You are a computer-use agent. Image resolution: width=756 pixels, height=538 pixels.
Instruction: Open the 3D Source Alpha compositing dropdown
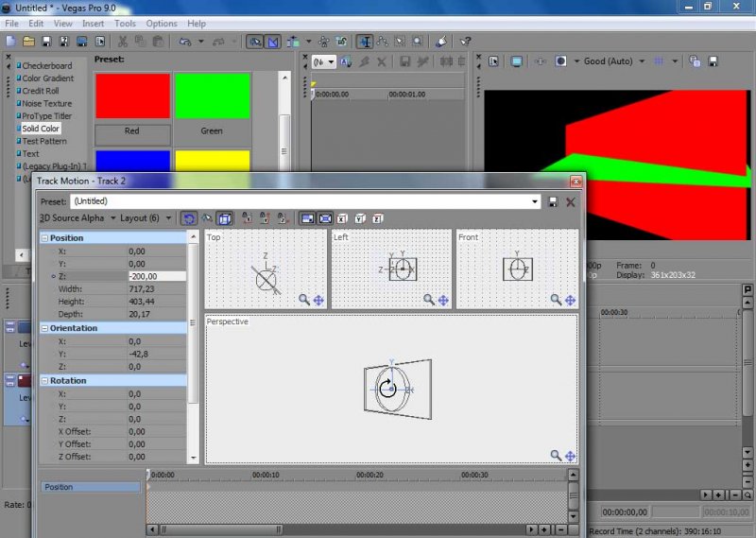(x=112, y=218)
